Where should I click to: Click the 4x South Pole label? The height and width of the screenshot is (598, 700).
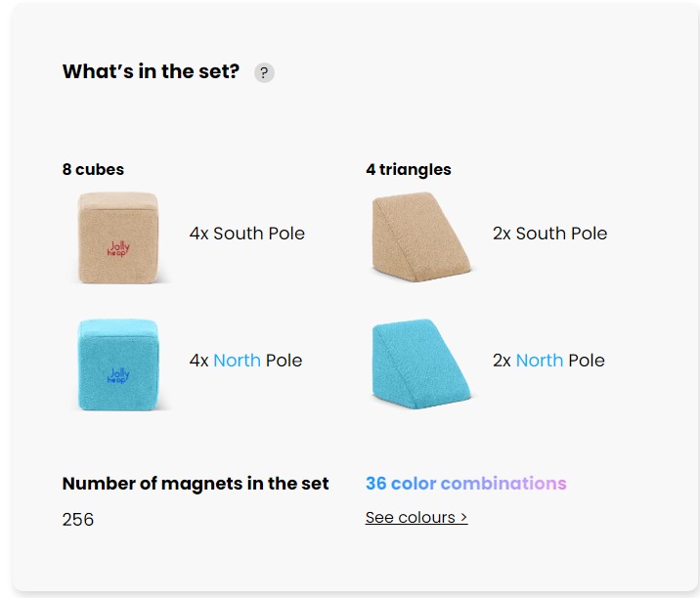247,234
